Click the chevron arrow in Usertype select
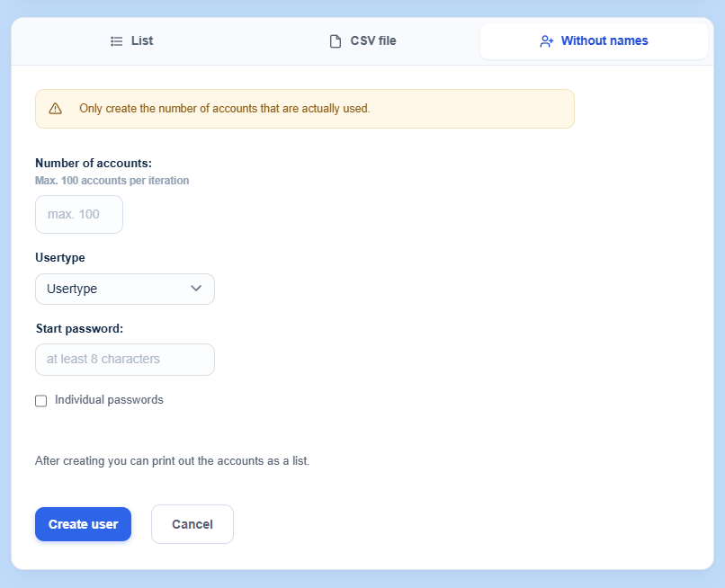This screenshot has height=588, width=725. coord(196,289)
